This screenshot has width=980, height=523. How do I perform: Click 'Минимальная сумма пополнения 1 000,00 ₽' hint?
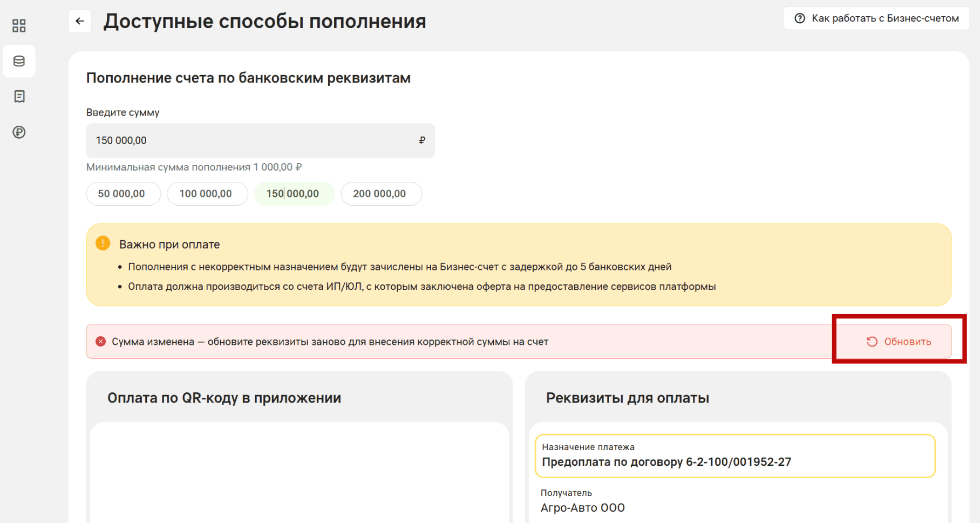[194, 167]
